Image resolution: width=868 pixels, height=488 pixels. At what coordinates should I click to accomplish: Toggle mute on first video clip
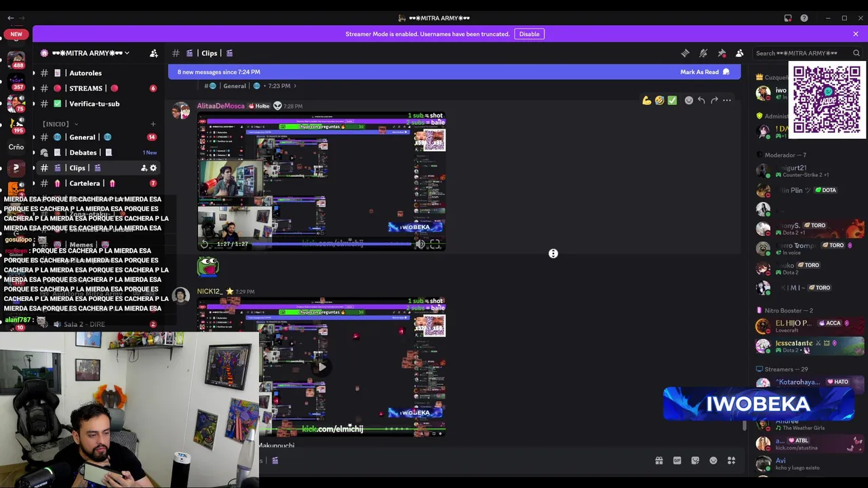pyautogui.click(x=420, y=244)
